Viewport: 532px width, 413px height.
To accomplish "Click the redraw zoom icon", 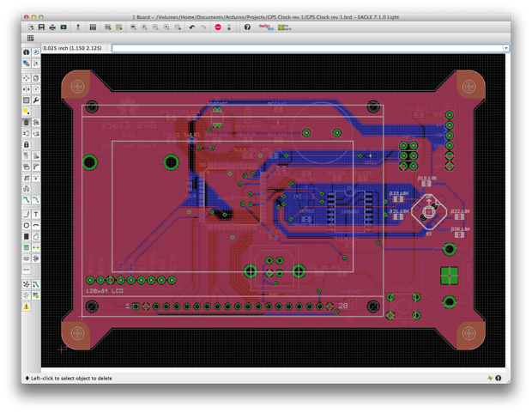I will coord(166,27).
